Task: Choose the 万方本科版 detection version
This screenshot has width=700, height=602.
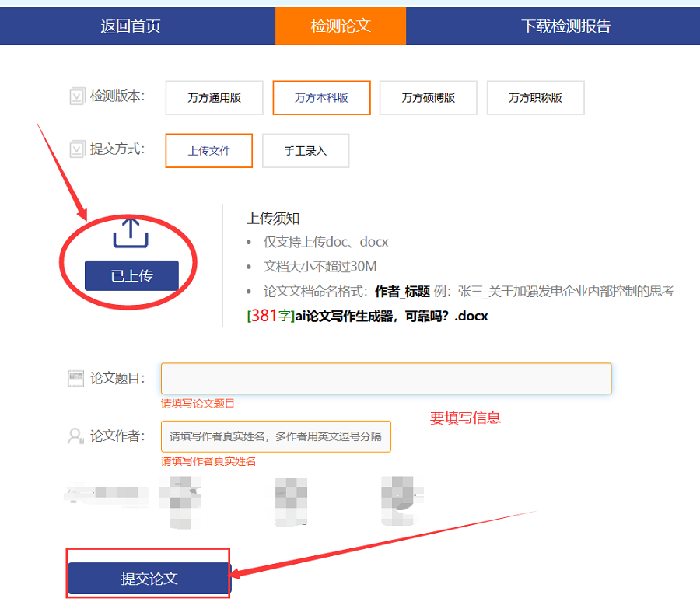Action: click(x=321, y=98)
